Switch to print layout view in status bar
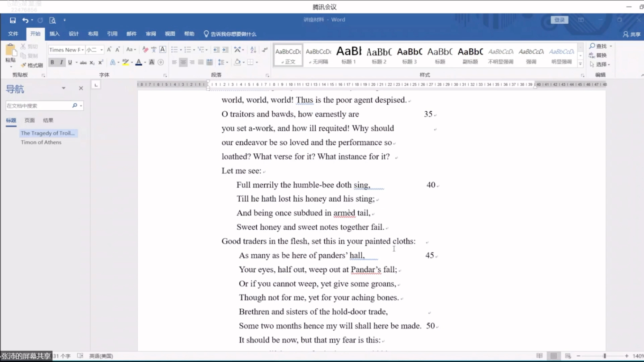The height and width of the screenshot is (362, 644). click(x=554, y=356)
